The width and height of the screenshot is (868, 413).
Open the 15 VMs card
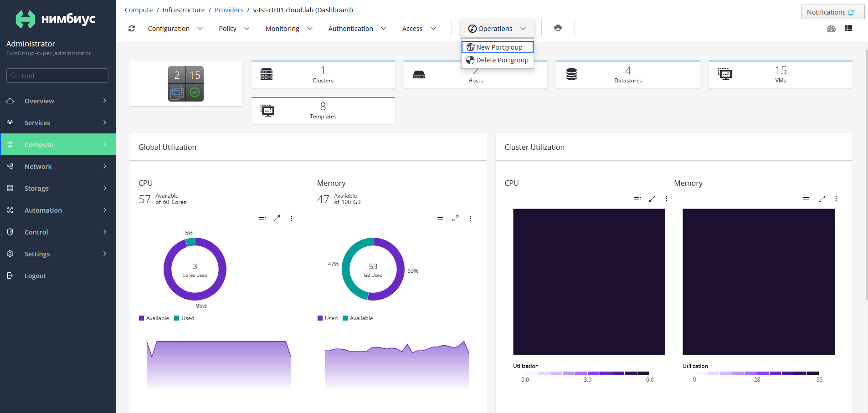(781, 74)
